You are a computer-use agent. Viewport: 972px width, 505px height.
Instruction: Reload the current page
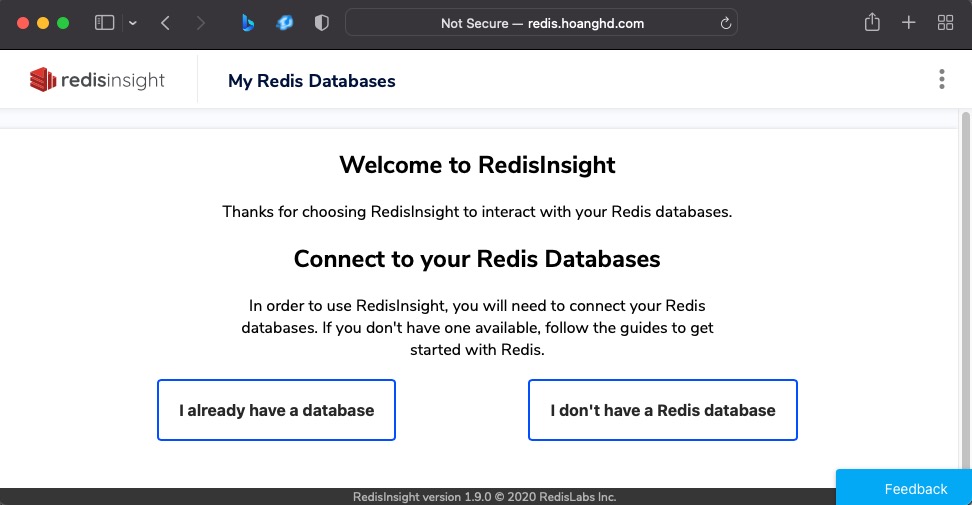(725, 24)
